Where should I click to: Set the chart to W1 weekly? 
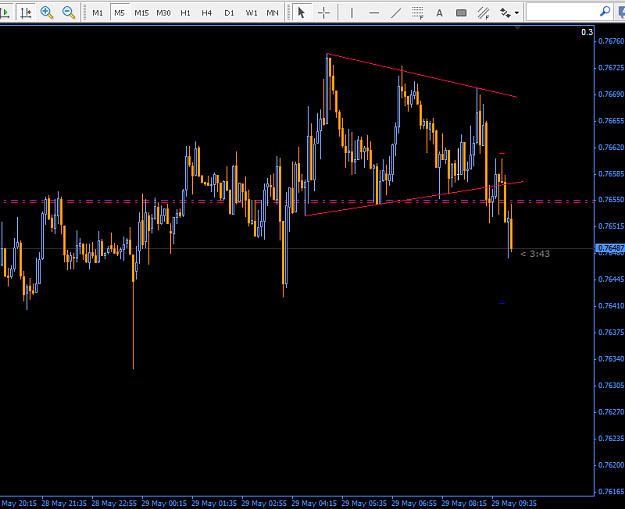click(x=251, y=13)
